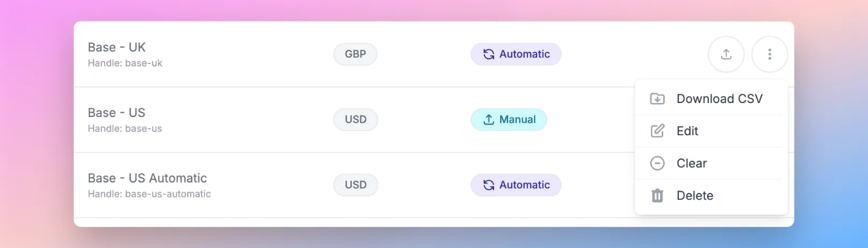Viewport: 868px width, 248px height.
Task: Click the pencil edit icon
Action: (x=657, y=131)
